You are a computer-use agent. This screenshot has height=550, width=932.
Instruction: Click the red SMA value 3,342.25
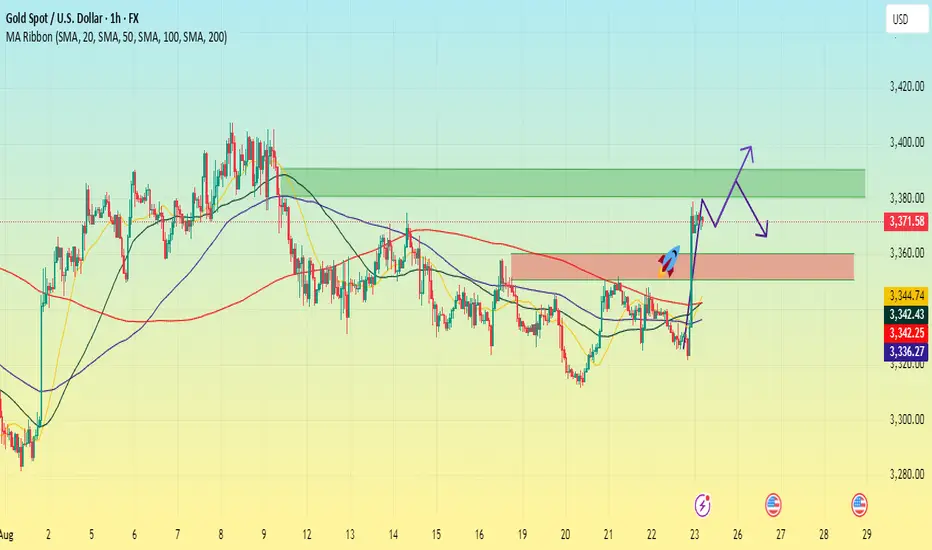tap(906, 332)
